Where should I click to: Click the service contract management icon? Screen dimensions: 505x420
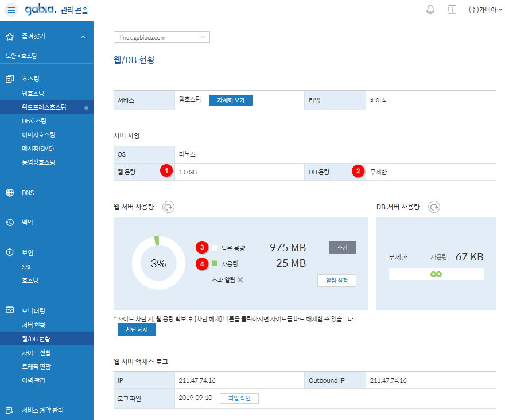tap(10, 410)
